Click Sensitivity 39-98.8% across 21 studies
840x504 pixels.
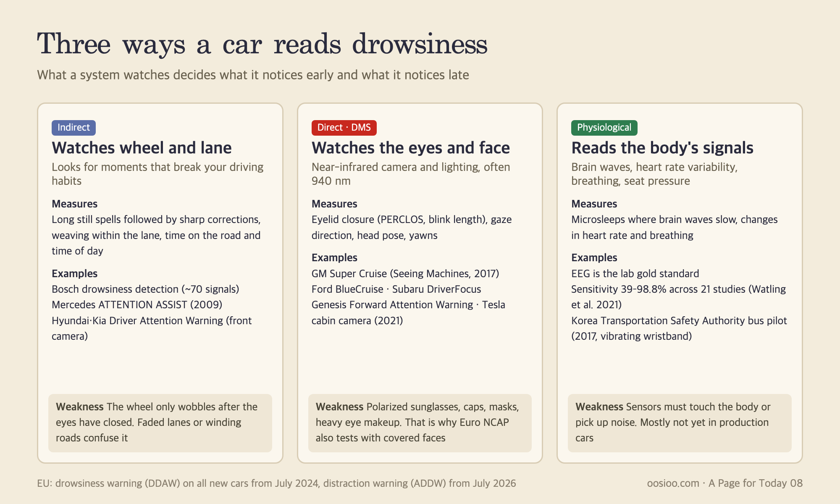click(x=678, y=297)
